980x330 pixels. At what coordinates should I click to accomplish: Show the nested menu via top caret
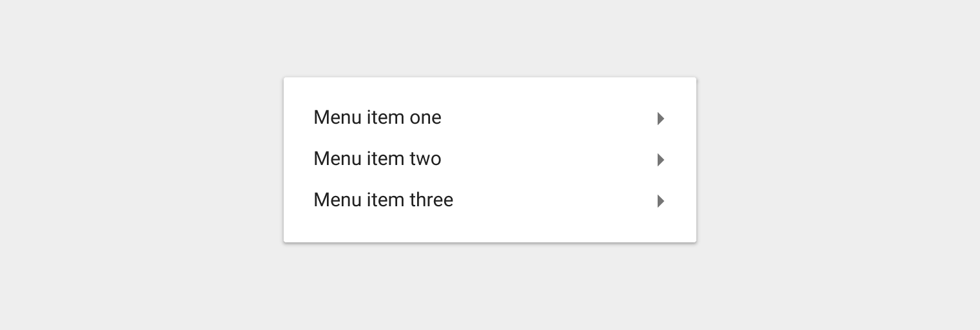point(661,119)
